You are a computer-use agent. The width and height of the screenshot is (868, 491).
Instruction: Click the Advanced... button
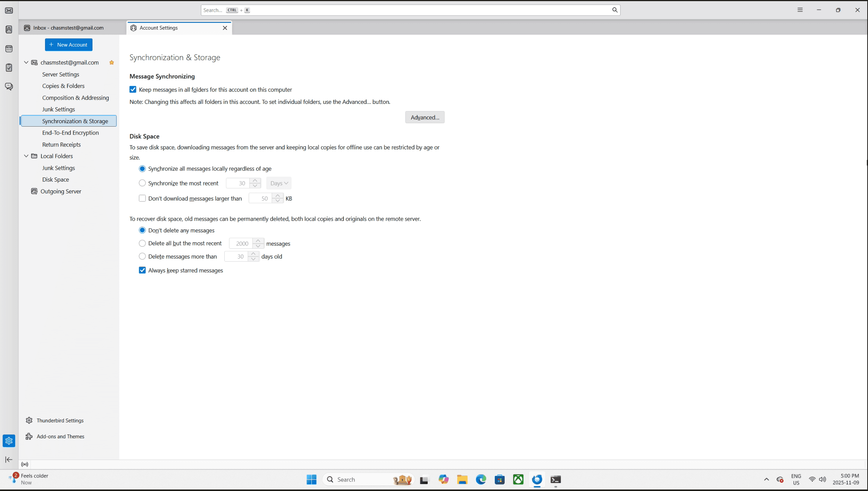click(x=425, y=118)
